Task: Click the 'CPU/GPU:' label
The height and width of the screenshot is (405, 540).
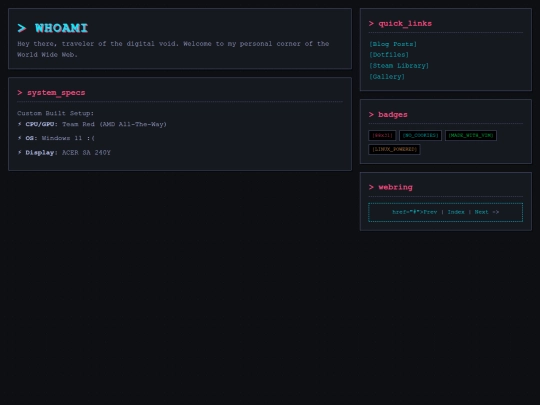Action: [x=42, y=124]
